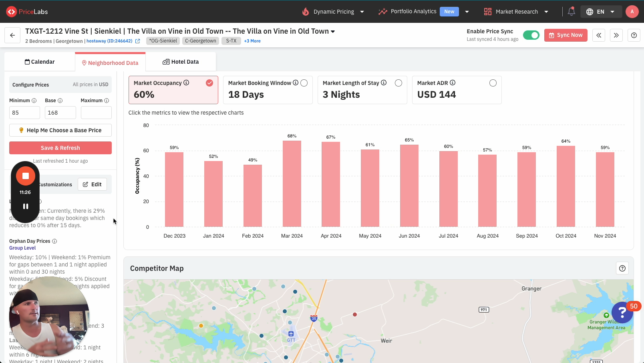Image resolution: width=644 pixels, height=363 pixels.
Task: Switch to the Calendar tab
Action: pyautogui.click(x=40, y=62)
